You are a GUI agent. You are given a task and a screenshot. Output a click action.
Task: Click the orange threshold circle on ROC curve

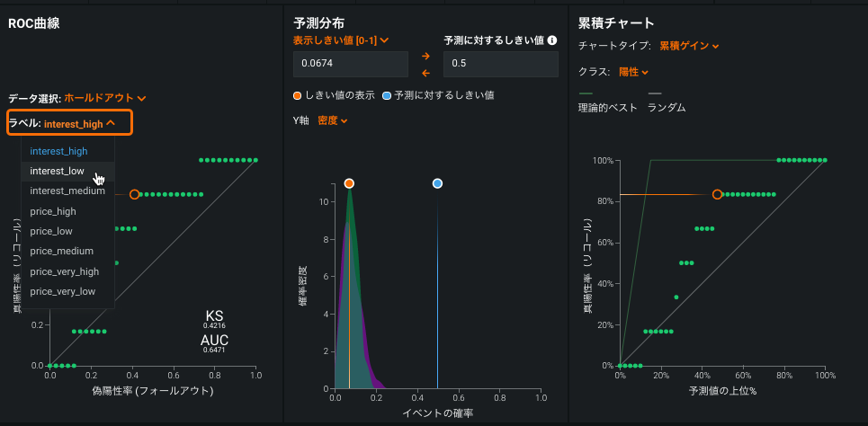point(134,194)
